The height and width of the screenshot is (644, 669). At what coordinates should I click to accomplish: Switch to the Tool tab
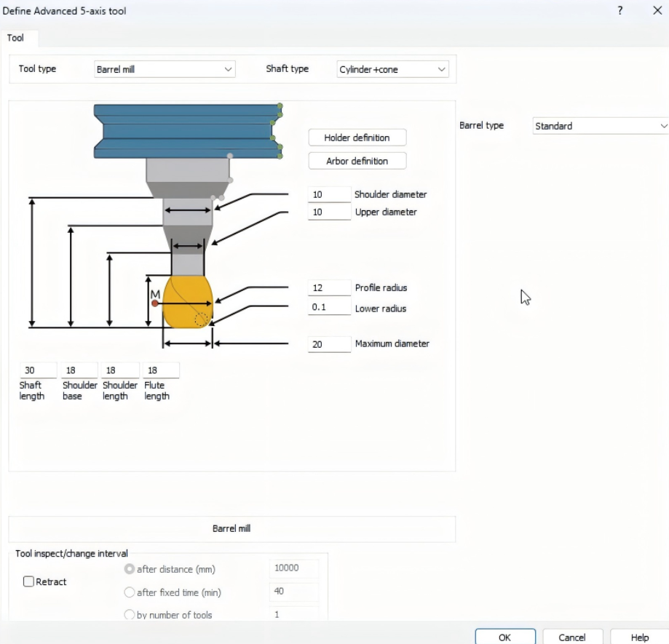tap(16, 38)
